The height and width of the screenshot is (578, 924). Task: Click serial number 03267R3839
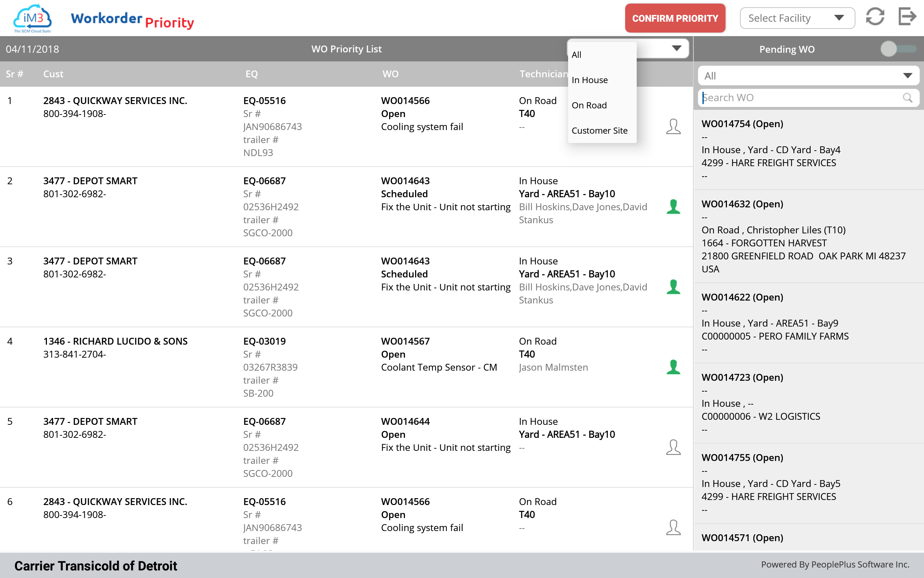tap(270, 367)
